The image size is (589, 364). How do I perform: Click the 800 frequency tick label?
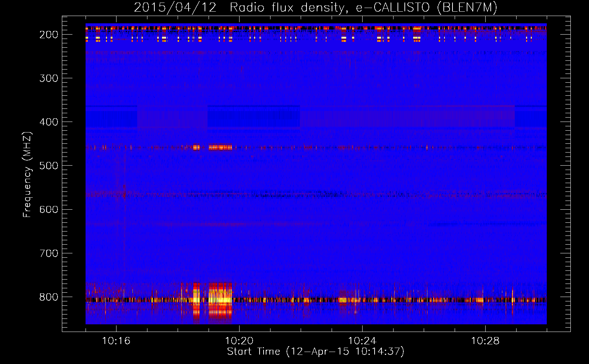tap(49, 297)
